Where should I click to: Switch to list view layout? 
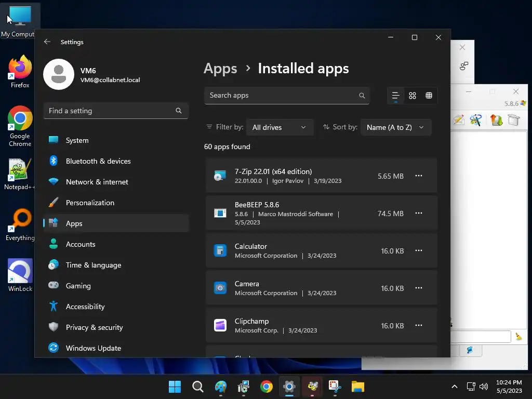click(395, 96)
